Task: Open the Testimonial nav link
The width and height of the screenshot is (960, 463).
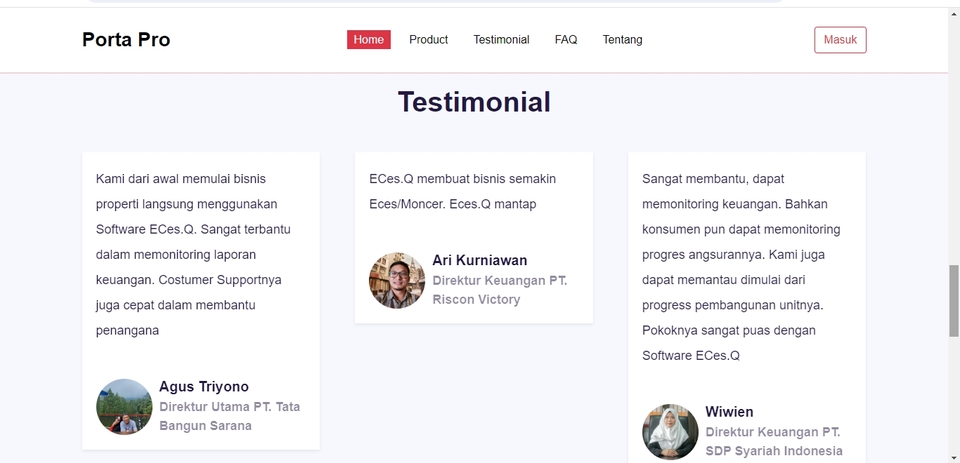Action: (501, 40)
